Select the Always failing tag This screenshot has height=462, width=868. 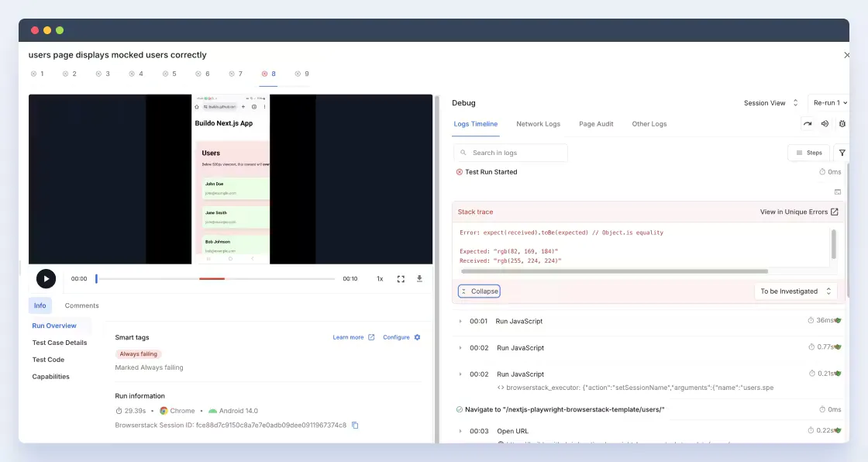click(139, 354)
